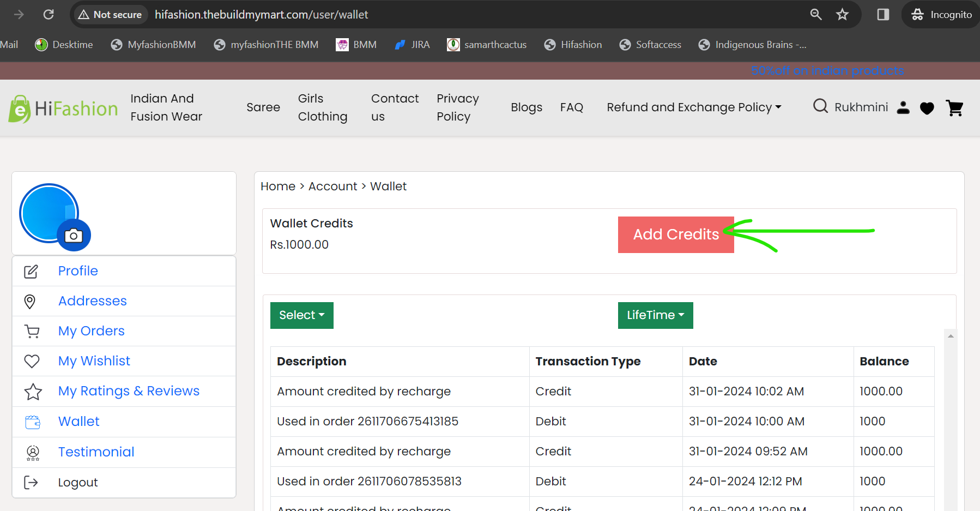
Task: Open the browser side panel icon
Action: coord(883,14)
